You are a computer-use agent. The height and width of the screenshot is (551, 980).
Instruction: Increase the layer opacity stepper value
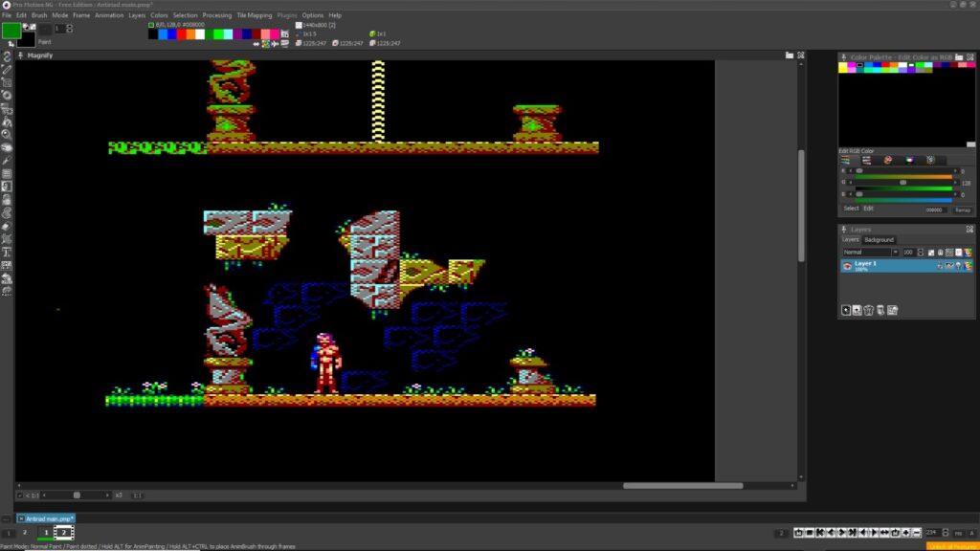click(920, 251)
